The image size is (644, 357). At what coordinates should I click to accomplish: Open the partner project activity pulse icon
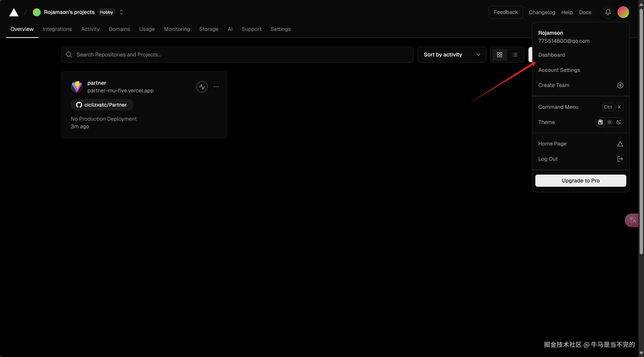(202, 87)
